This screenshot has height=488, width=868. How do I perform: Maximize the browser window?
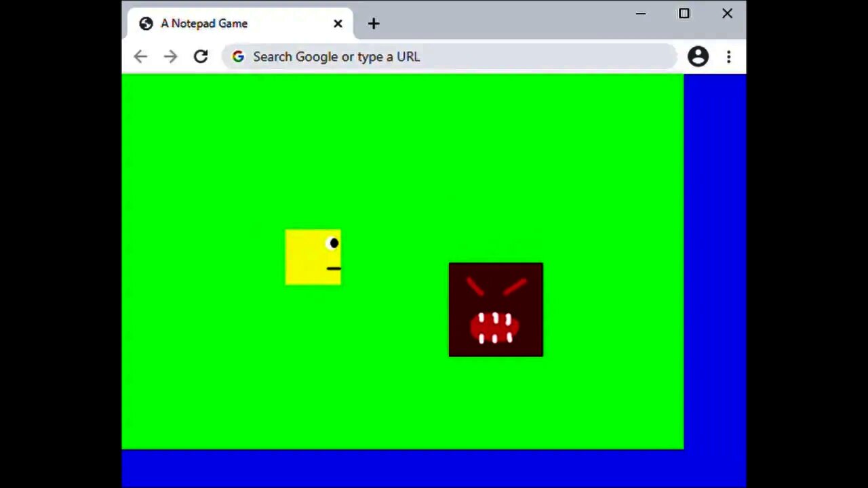pos(684,14)
